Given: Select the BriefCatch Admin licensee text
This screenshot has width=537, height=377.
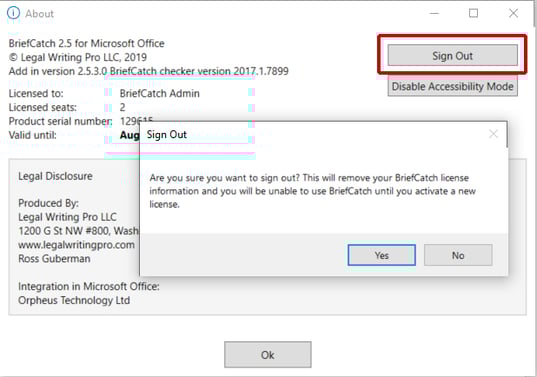Looking at the screenshot, I should point(160,93).
